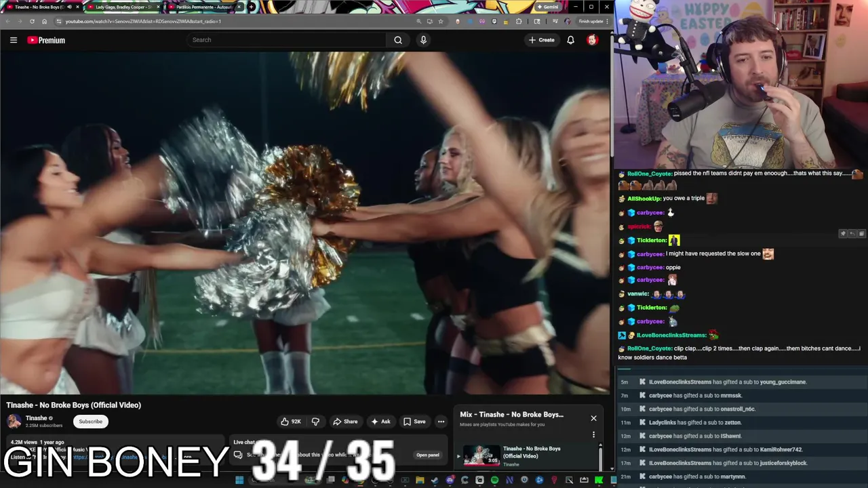The width and height of the screenshot is (868, 488).
Task: Open the account avatar menu
Action: tap(592, 40)
